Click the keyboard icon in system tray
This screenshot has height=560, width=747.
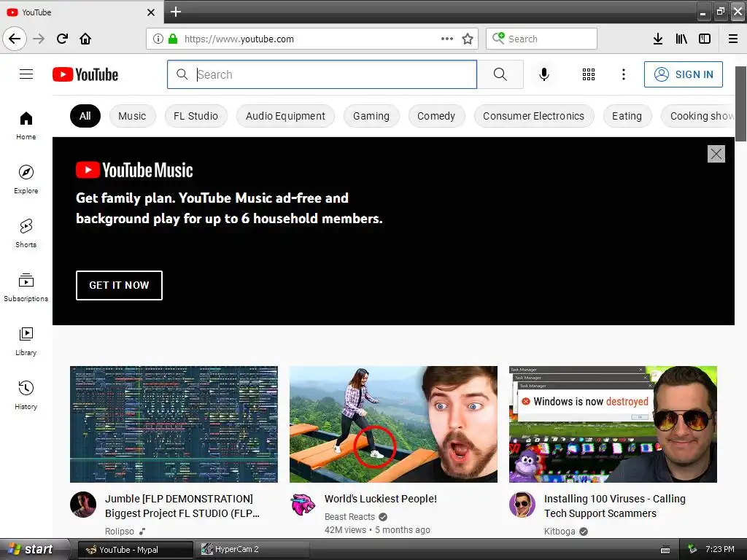(x=665, y=550)
